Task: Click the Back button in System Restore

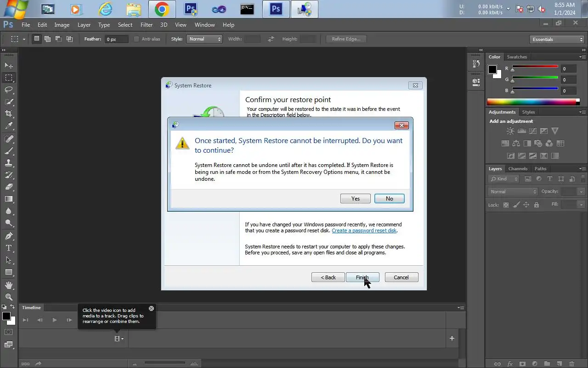Action: pos(328,277)
